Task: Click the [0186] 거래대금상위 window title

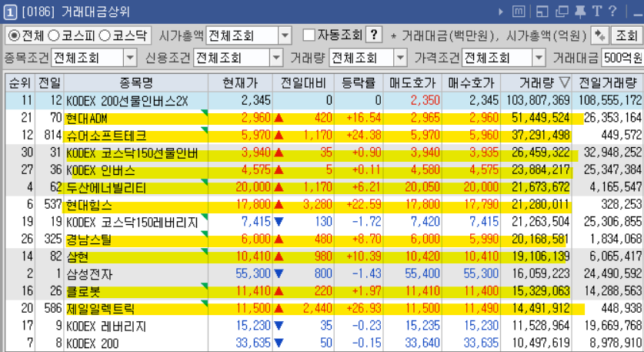Action: coord(75,12)
